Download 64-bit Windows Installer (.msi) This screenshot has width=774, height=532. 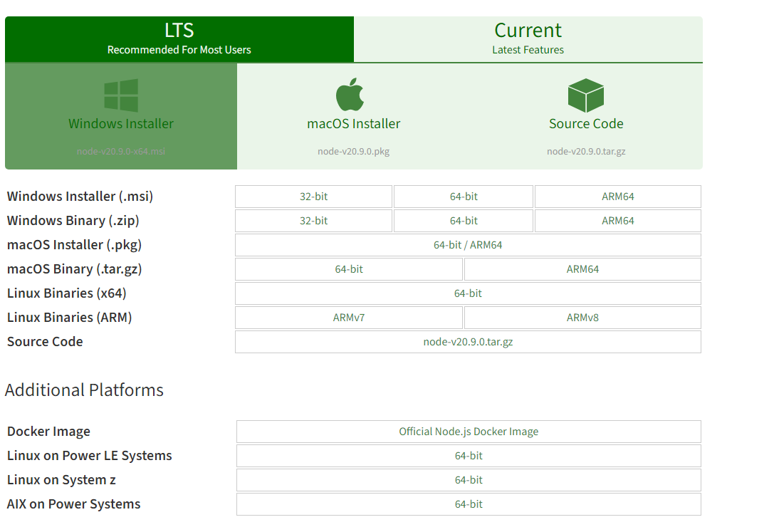click(x=464, y=197)
